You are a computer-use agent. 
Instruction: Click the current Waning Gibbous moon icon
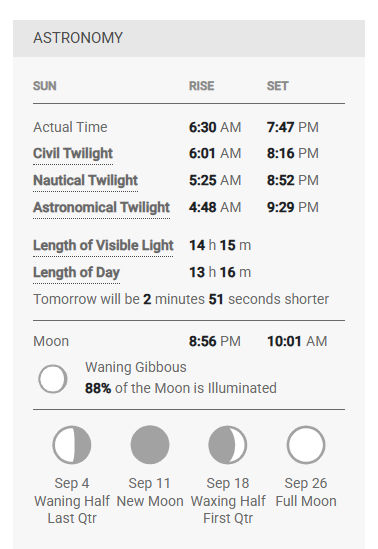coord(53,379)
